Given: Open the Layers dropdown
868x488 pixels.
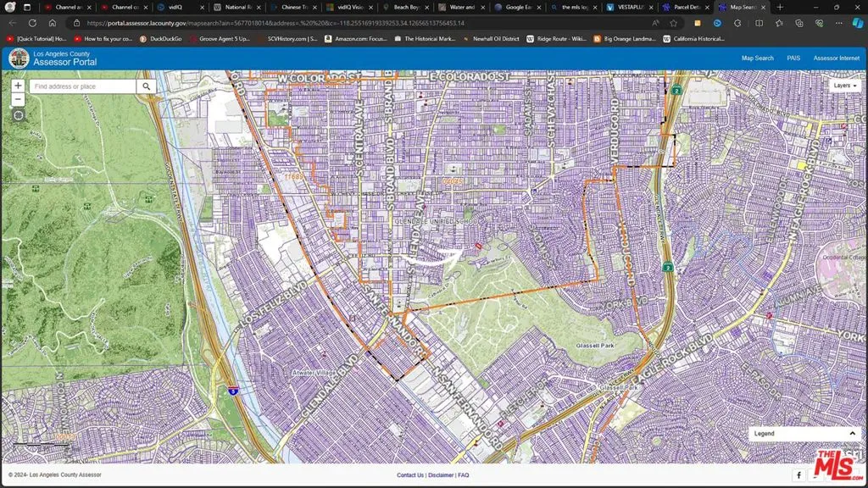Looking at the screenshot, I should click(844, 86).
